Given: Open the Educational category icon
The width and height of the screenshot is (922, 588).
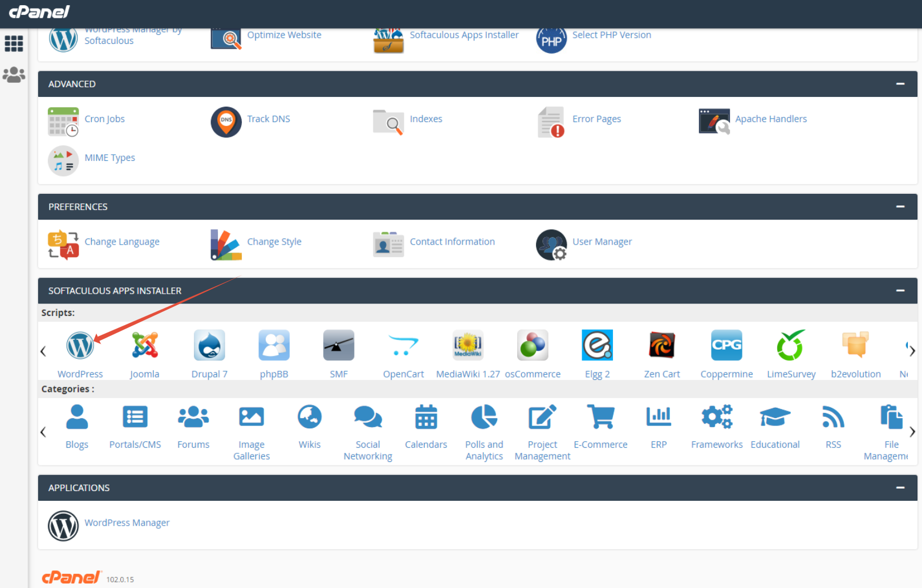Looking at the screenshot, I should [775, 417].
